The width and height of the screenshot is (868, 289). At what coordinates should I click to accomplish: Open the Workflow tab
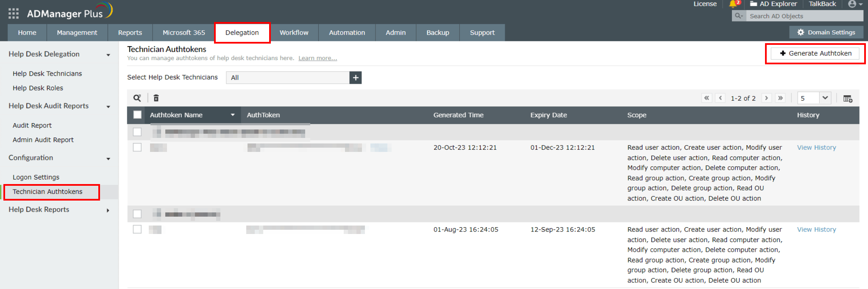pos(294,33)
